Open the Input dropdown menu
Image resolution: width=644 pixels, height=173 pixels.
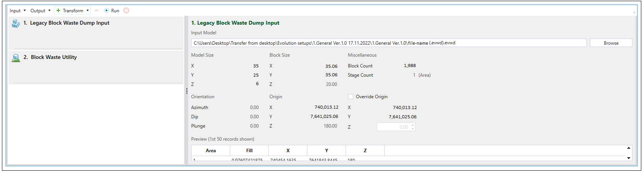[17, 11]
